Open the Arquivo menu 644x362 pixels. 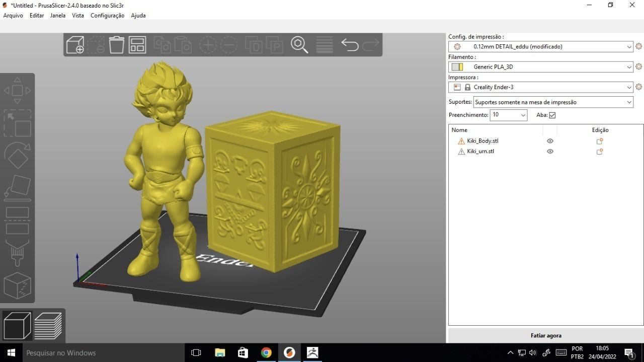click(13, 15)
